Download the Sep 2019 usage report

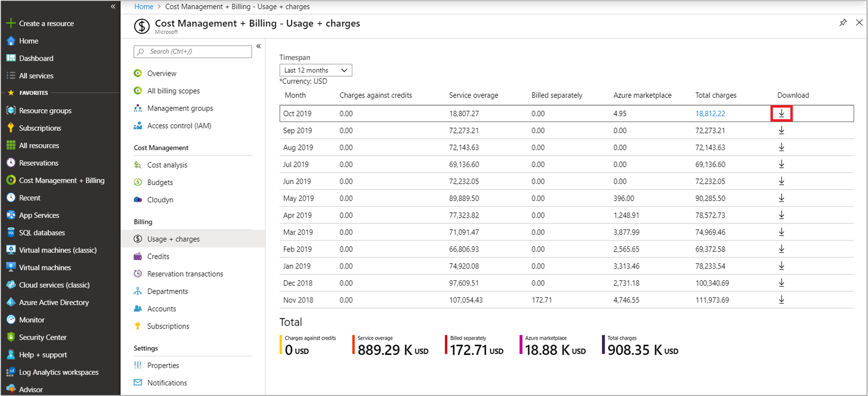tap(782, 130)
